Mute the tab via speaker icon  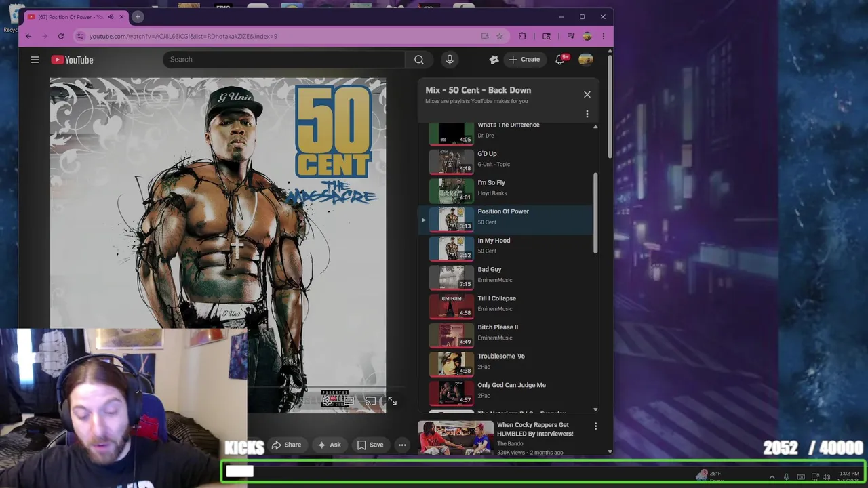pos(111,17)
